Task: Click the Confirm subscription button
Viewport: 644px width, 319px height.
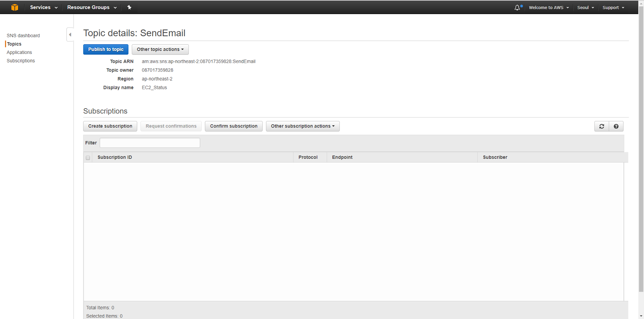Action: tap(234, 126)
